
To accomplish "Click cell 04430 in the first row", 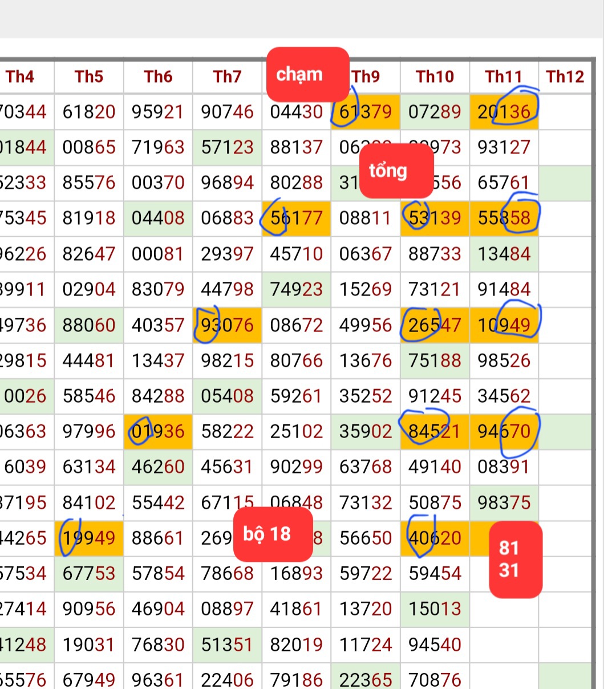I will click(297, 112).
